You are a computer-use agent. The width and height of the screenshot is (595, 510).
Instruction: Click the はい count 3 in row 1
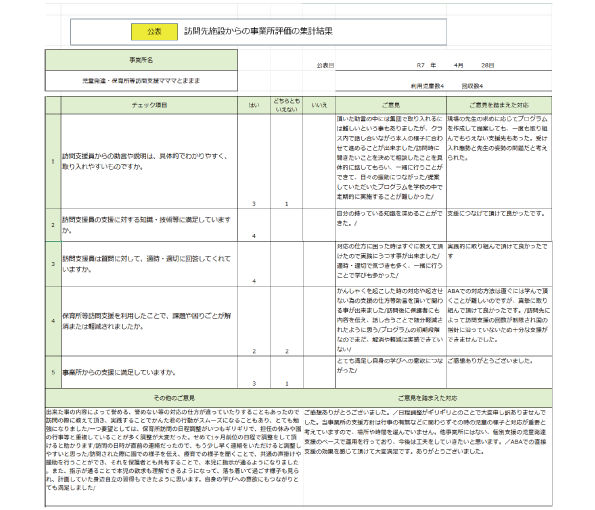254,204
